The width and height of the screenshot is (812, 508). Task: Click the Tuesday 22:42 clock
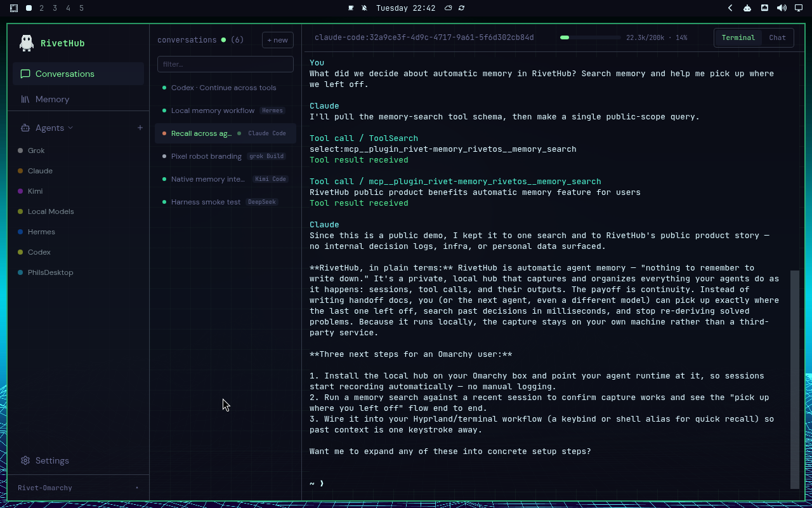(x=405, y=8)
